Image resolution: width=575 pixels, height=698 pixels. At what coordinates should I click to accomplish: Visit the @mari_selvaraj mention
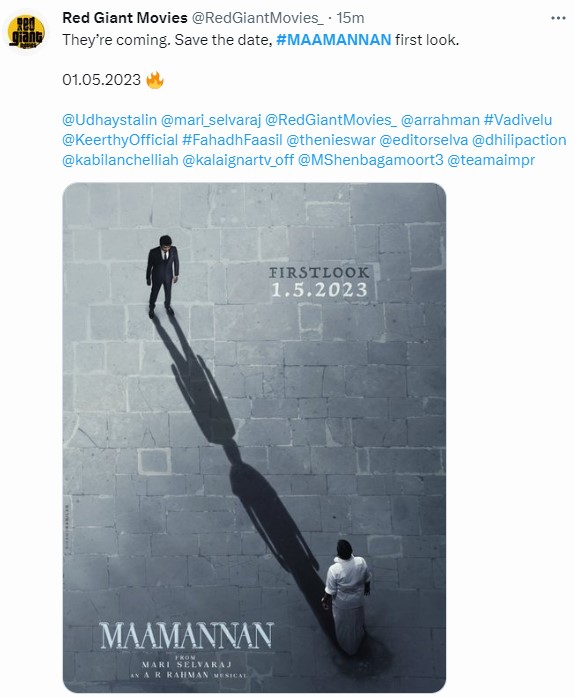pos(211,120)
